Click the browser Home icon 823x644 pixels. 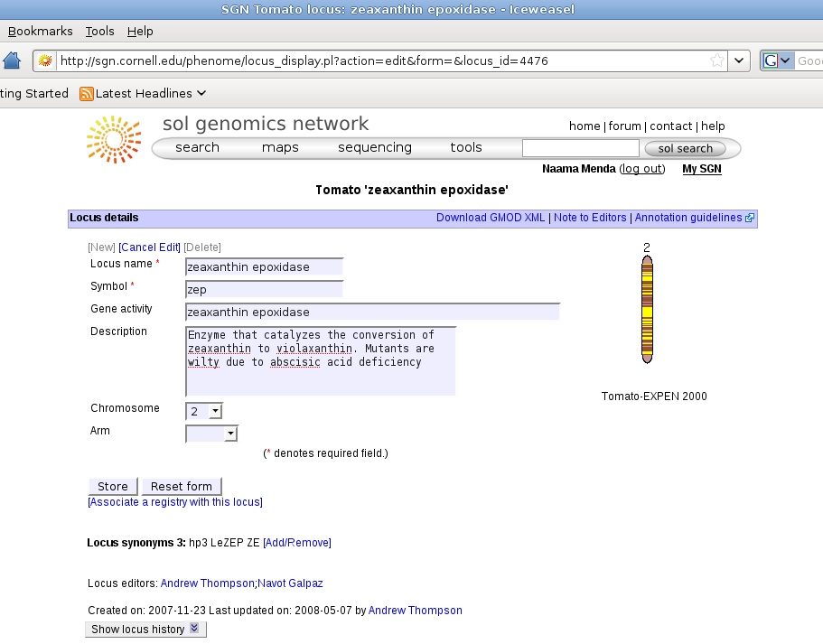pyautogui.click(x=12, y=61)
